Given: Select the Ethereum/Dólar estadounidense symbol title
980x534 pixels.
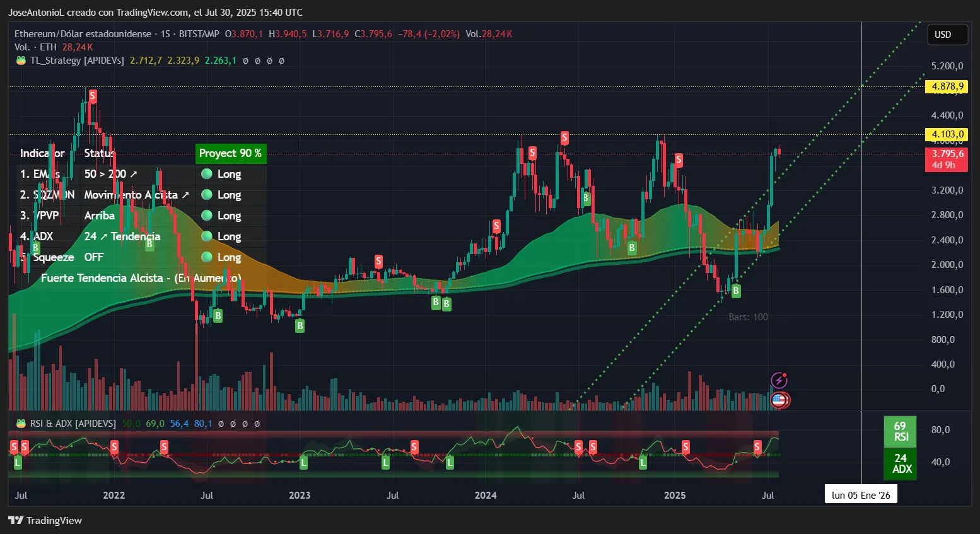Looking at the screenshot, I should click(x=82, y=33).
